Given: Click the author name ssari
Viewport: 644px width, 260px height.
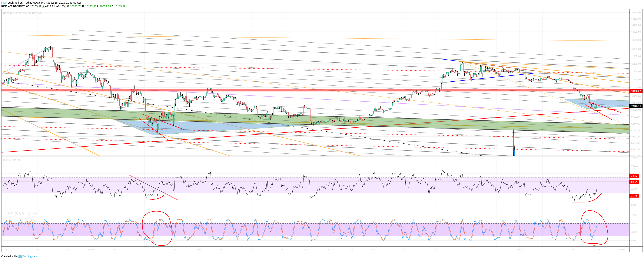Looking at the screenshot, I should [x=4, y=3].
